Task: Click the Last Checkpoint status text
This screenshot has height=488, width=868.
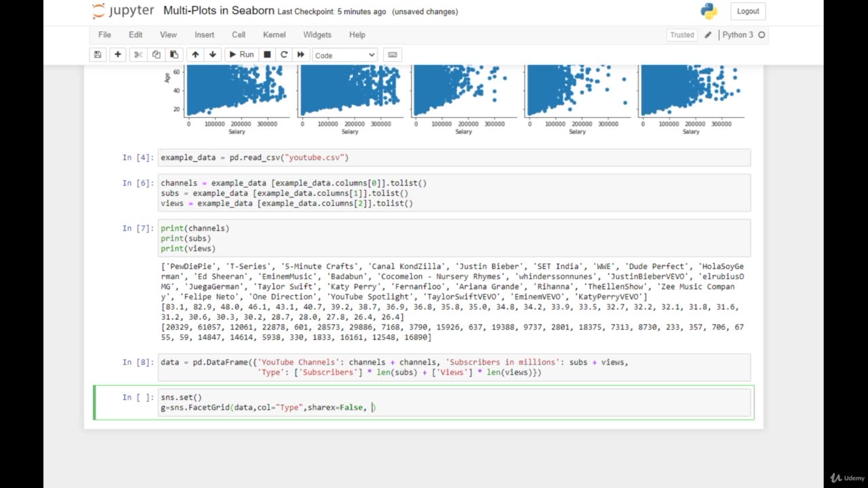Action: 332,12
